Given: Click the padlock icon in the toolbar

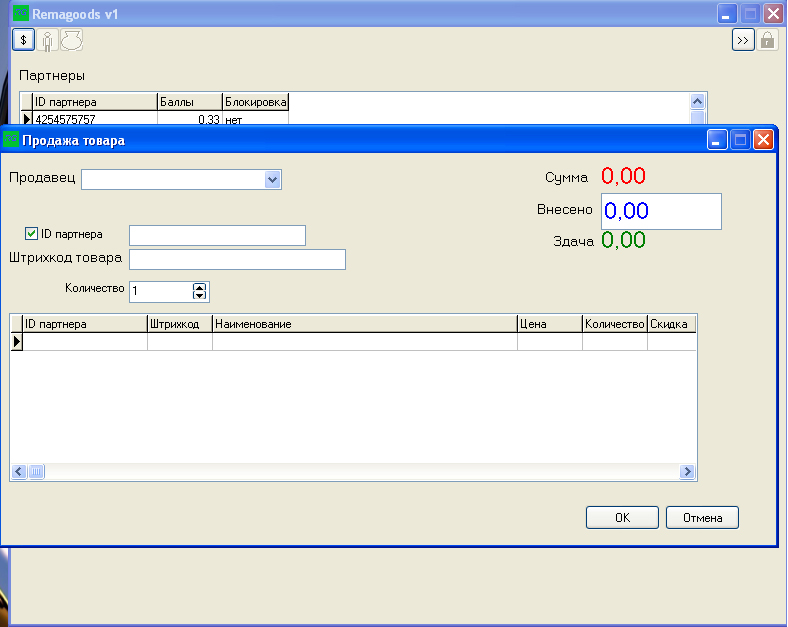Looking at the screenshot, I should coord(767,40).
